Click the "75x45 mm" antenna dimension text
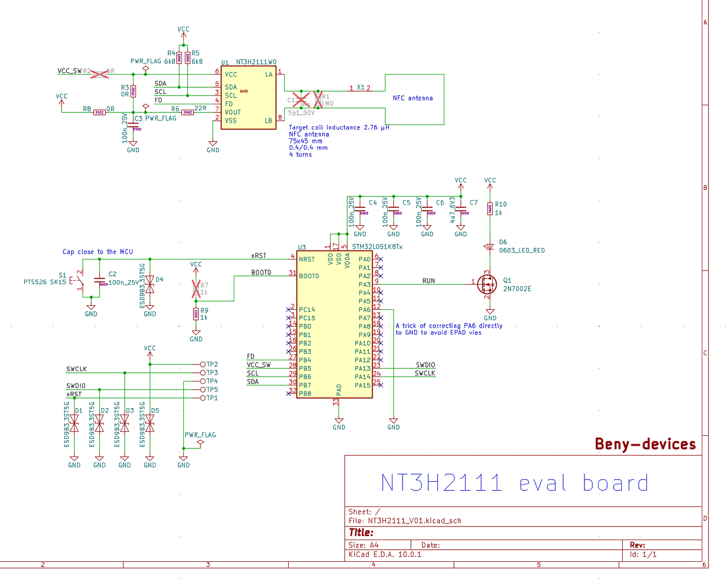This screenshot has height=588, width=728. pyautogui.click(x=305, y=141)
